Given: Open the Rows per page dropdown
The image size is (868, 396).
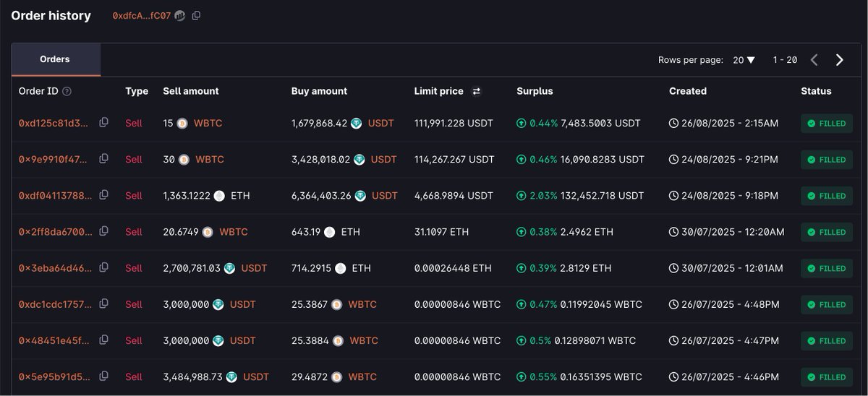Looking at the screenshot, I should click(x=744, y=60).
